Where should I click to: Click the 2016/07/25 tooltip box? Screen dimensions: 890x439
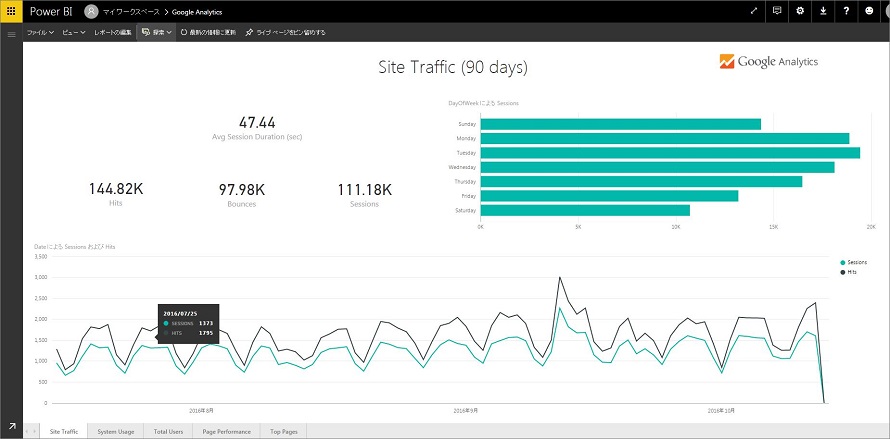pos(188,323)
